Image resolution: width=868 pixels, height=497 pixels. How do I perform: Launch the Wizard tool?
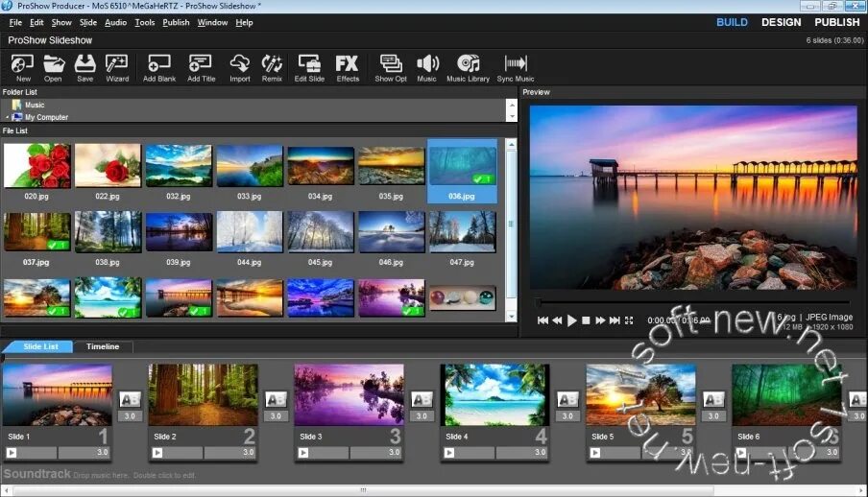(117, 68)
